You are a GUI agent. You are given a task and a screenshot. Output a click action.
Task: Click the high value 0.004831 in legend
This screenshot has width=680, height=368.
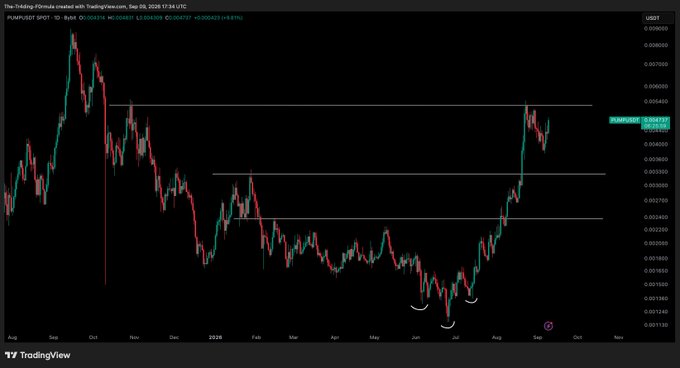(x=123, y=18)
